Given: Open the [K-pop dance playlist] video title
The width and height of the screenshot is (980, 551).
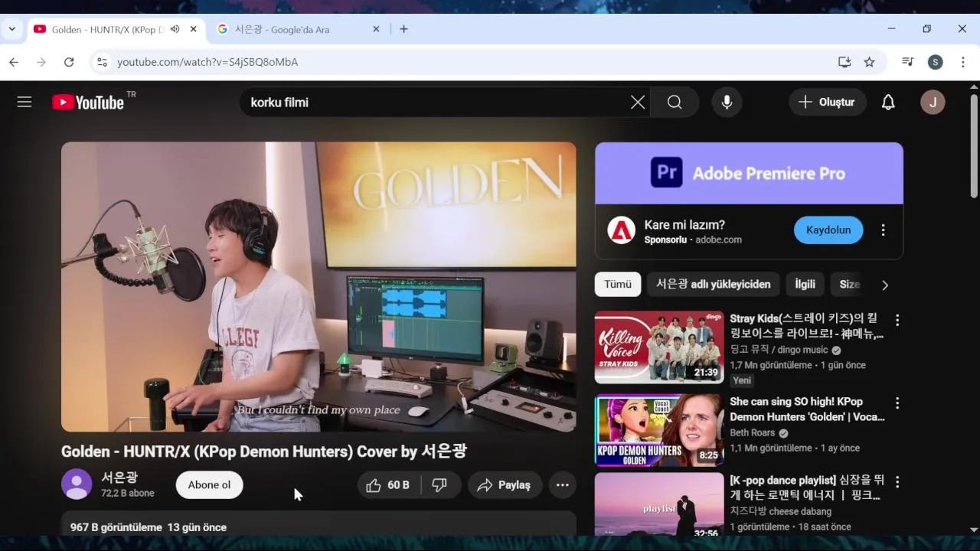Looking at the screenshot, I should click(807, 487).
